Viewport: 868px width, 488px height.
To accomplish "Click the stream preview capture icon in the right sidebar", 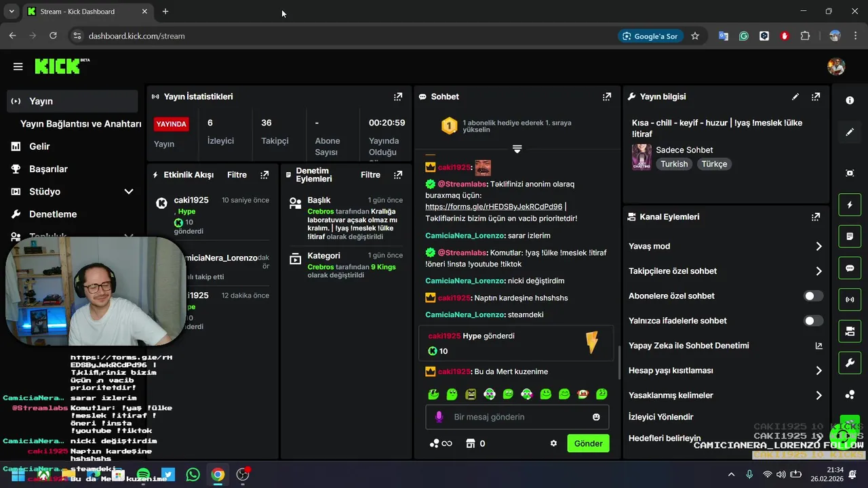I will (850, 173).
